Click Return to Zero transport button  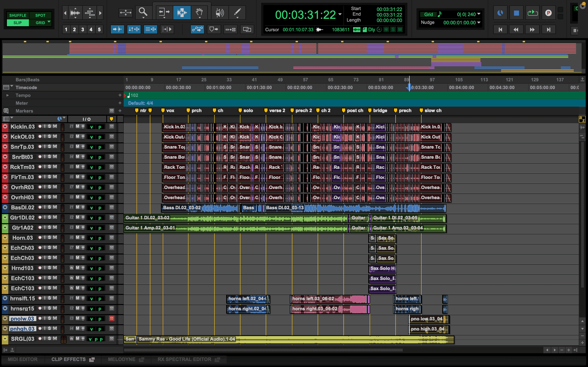(x=500, y=30)
